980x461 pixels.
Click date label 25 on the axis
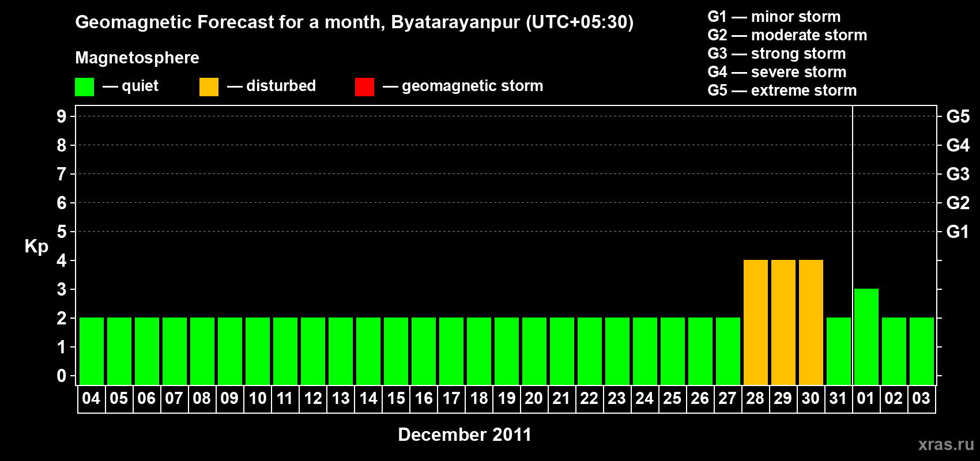672,399
